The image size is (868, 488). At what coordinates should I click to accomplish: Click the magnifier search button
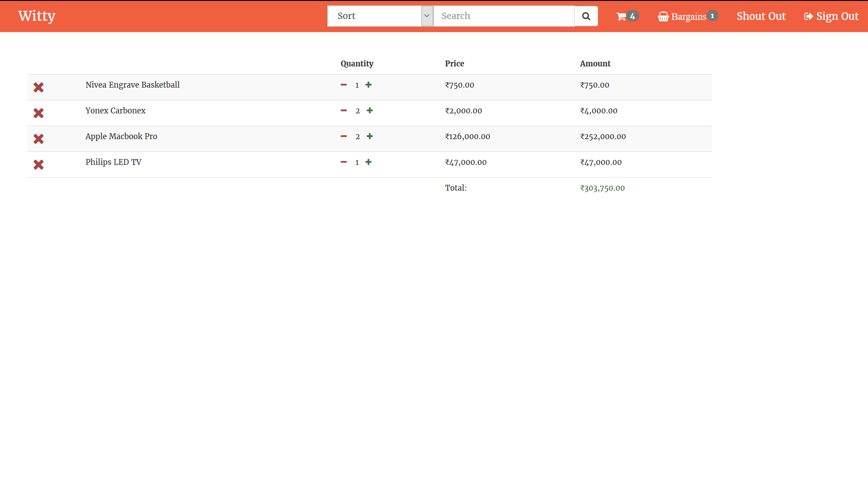[x=586, y=16]
